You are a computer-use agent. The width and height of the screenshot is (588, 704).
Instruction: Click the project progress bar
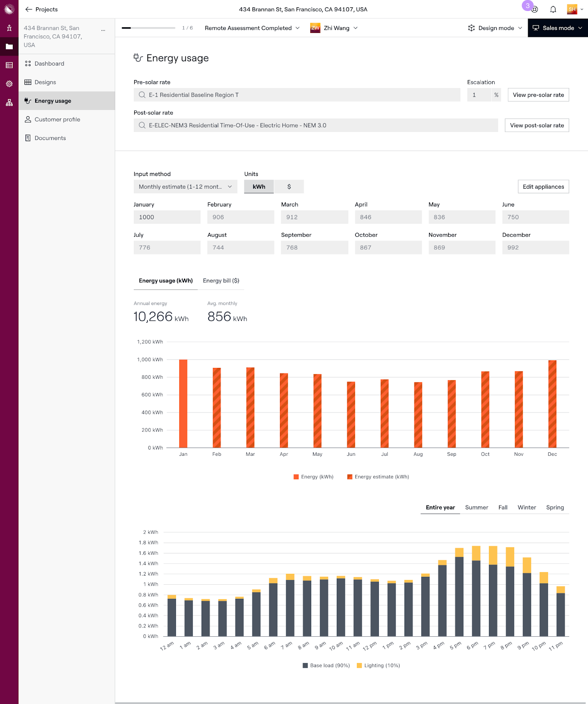pos(148,28)
